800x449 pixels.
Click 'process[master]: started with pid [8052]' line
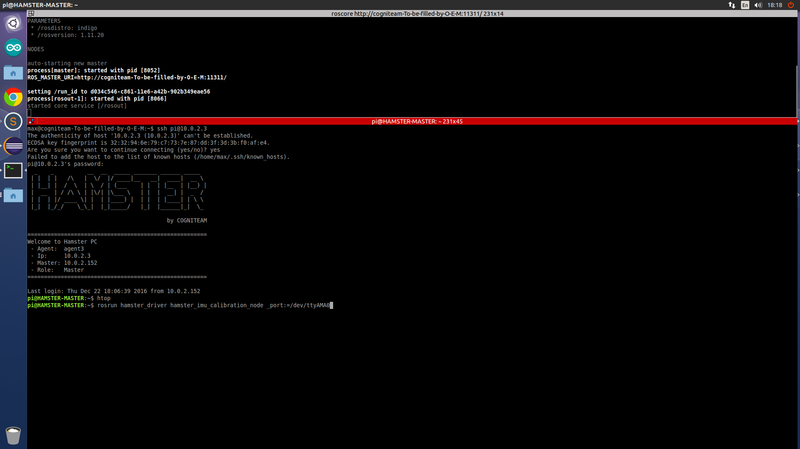click(94, 70)
